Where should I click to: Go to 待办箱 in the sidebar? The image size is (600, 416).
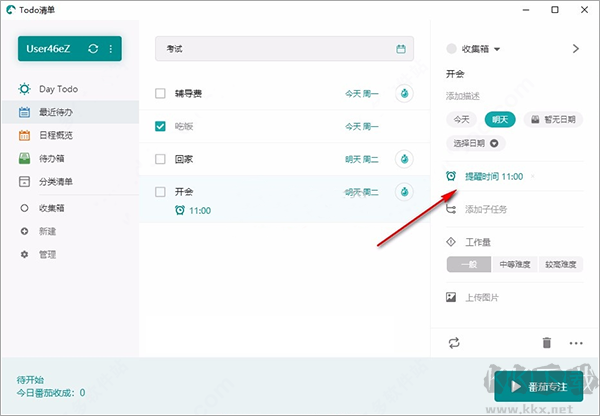[x=52, y=158]
